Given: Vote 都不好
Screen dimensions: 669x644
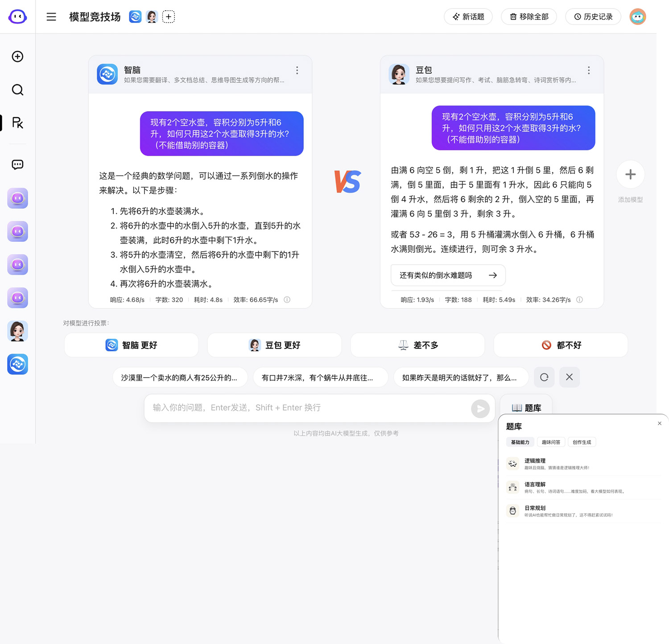Looking at the screenshot, I should pos(561,345).
